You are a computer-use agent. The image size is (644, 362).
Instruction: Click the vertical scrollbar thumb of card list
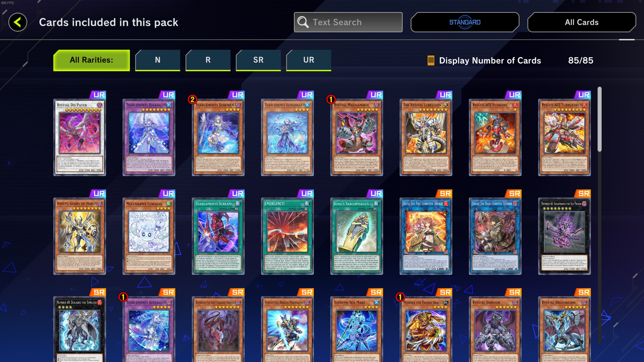click(599, 119)
